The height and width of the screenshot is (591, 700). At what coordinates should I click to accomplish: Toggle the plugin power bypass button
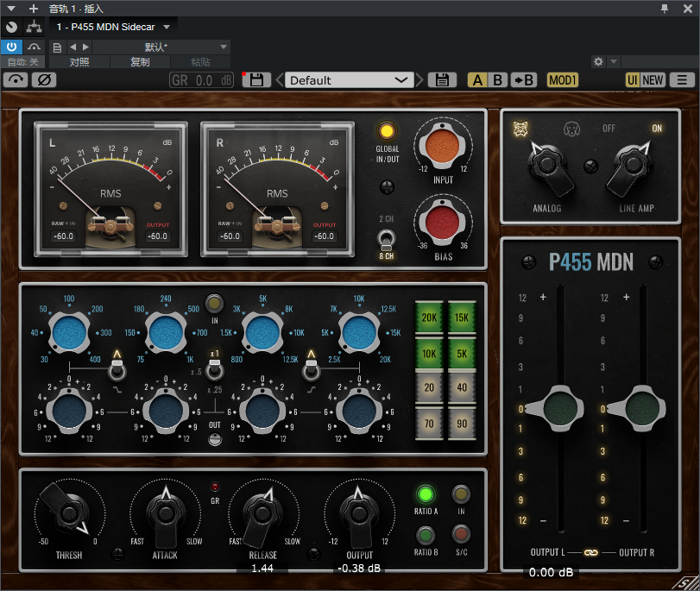pyautogui.click(x=11, y=47)
